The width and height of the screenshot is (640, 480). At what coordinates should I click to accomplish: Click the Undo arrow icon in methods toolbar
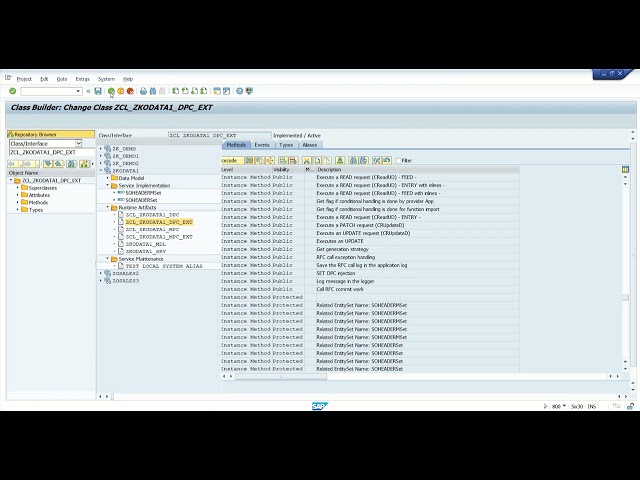(387, 160)
